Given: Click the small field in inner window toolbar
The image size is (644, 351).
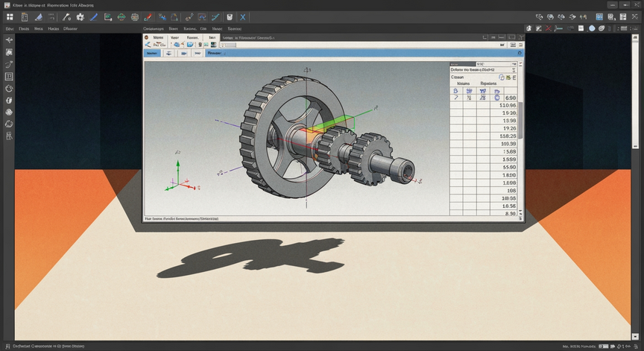Looking at the screenshot, I should [229, 45].
